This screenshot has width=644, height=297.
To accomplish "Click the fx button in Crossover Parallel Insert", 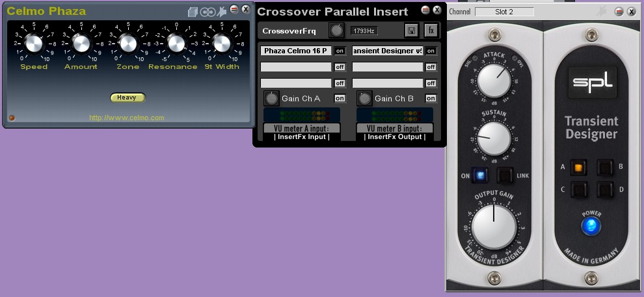I will coord(431,31).
